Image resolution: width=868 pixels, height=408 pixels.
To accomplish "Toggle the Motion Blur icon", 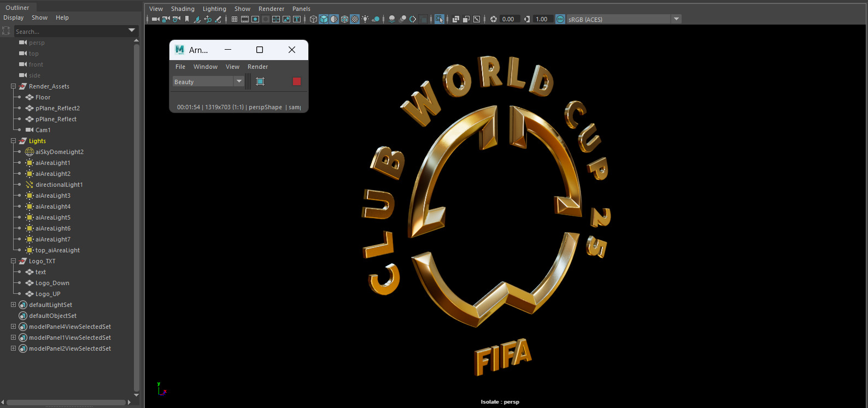I will (x=402, y=19).
